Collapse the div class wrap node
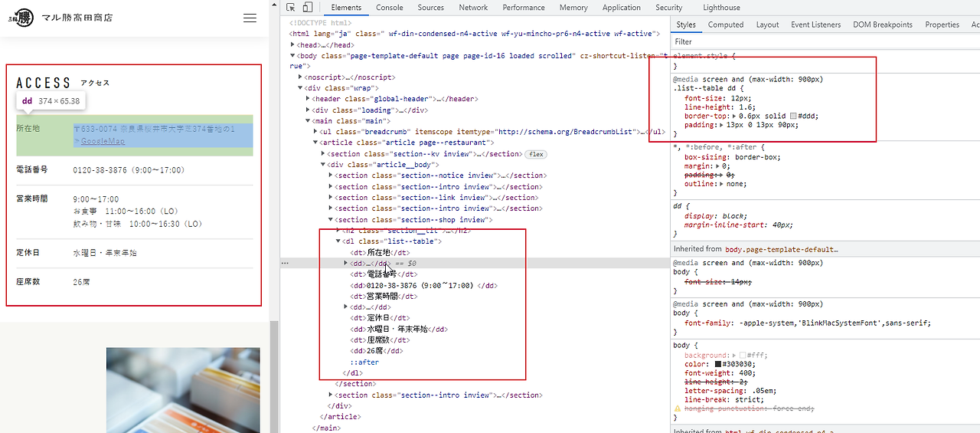This screenshot has width=980, height=433. click(300, 88)
